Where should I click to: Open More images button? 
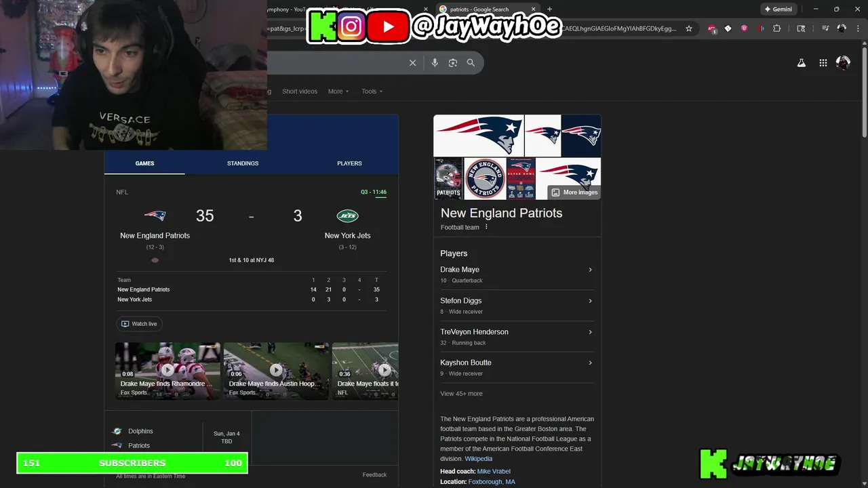pos(574,192)
